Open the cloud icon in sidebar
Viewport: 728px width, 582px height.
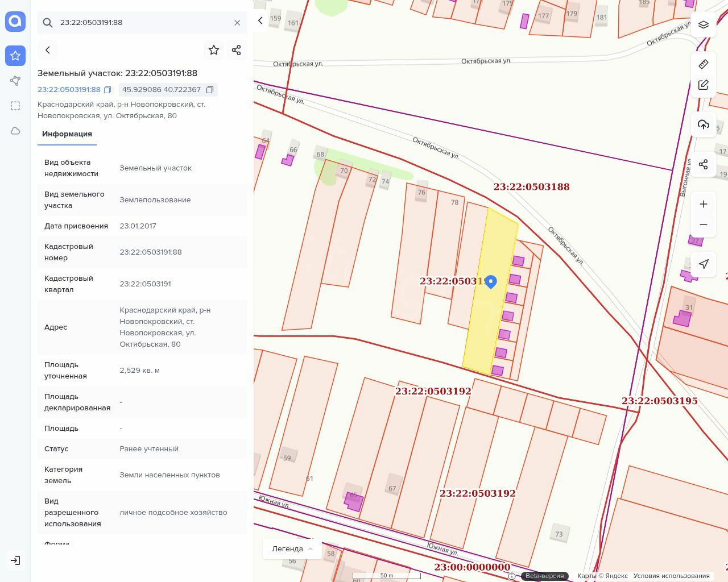(15, 131)
